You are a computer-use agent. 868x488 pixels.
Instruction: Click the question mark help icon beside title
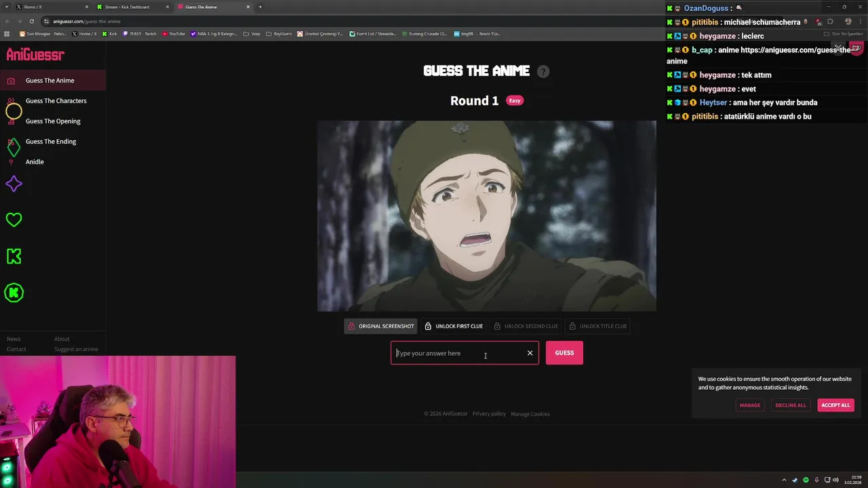tap(543, 71)
